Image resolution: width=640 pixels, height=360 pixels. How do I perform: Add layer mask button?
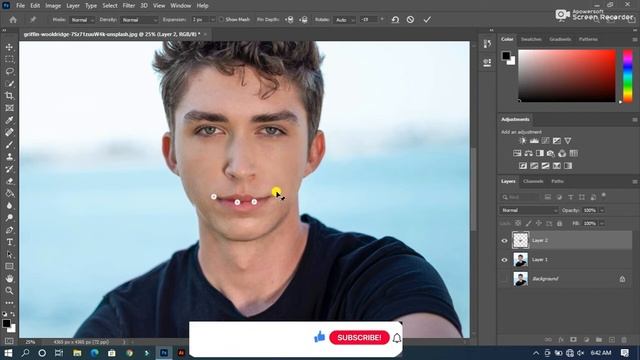pyautogui.click(x=573, y=340)
